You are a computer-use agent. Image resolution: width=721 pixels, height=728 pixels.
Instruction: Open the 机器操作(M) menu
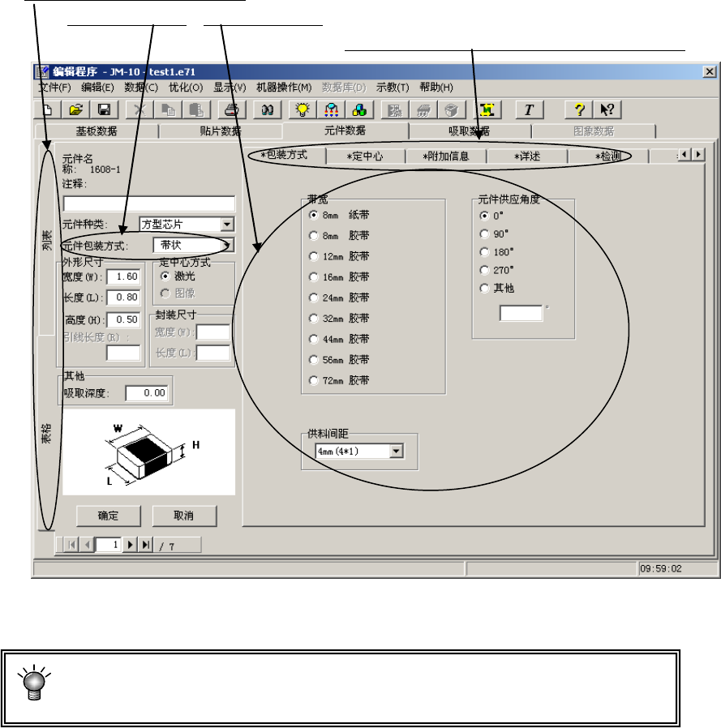pyautogui.click(x=284, y=88)
